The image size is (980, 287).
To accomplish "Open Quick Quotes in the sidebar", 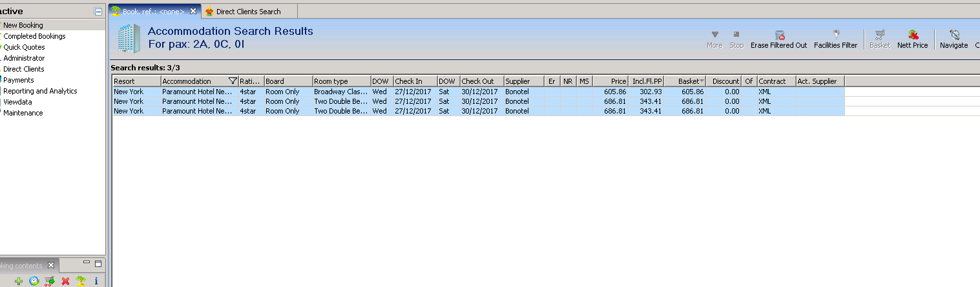I will (x=24, y=47).
